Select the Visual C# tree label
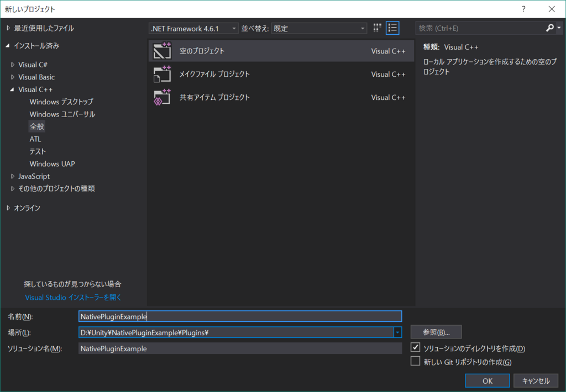 pos(33,65)
